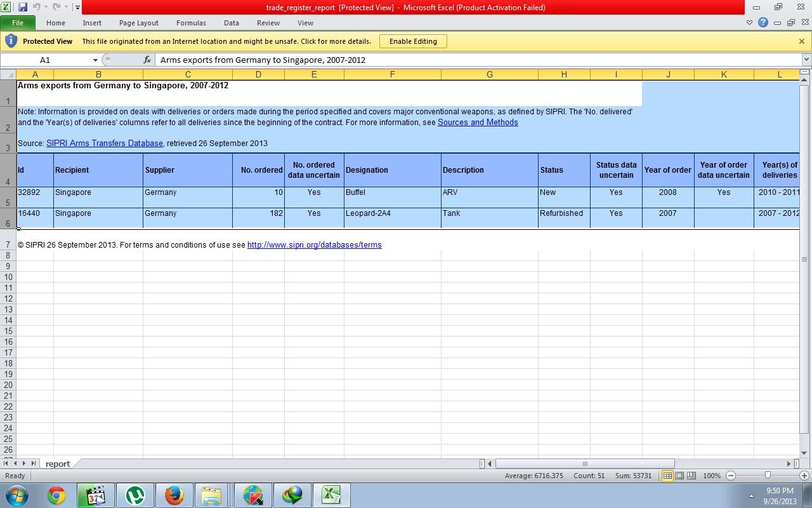Click the No. ordered value 182

coord(258,218)
